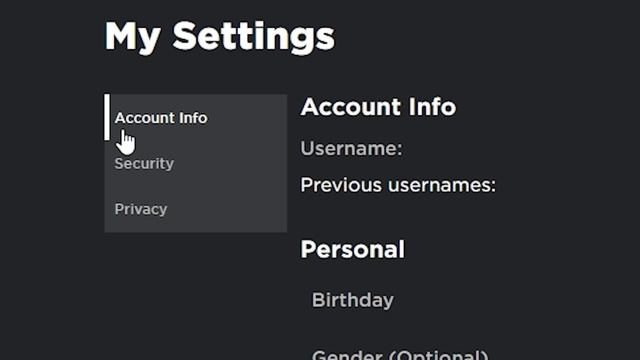Select the Username: label
Image resolution: width=640 pixels, height=360 pixels.
(351, 148)
